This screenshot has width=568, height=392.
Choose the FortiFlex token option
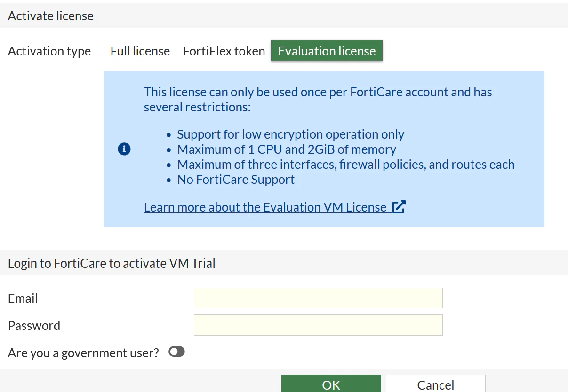click(x=224, y=51)
